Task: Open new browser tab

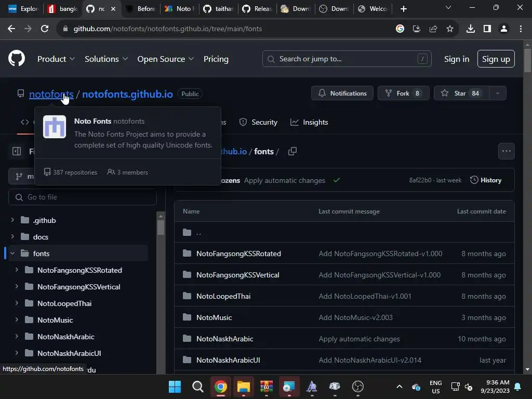Action: 403,9
